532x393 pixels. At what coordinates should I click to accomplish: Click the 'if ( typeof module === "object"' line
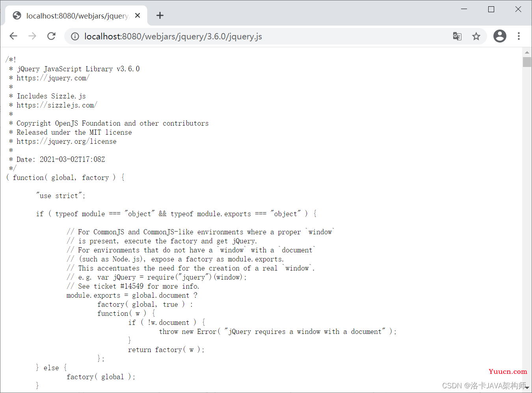click(176, 214)
